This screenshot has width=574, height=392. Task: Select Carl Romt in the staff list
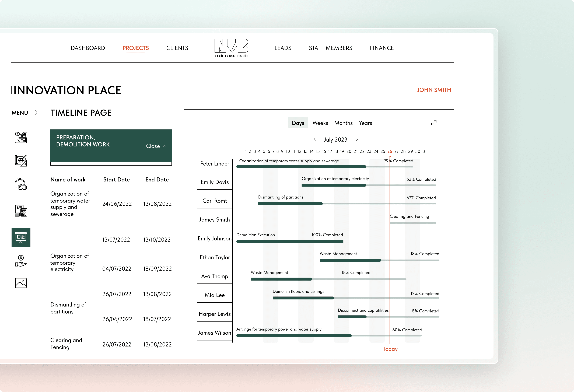(215, 201)
